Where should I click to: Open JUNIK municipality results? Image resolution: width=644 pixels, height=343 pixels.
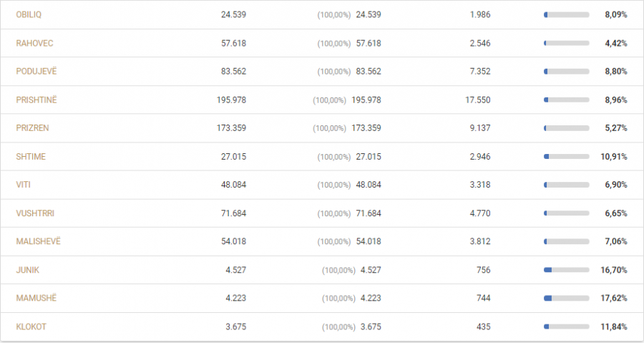(27, 270)
